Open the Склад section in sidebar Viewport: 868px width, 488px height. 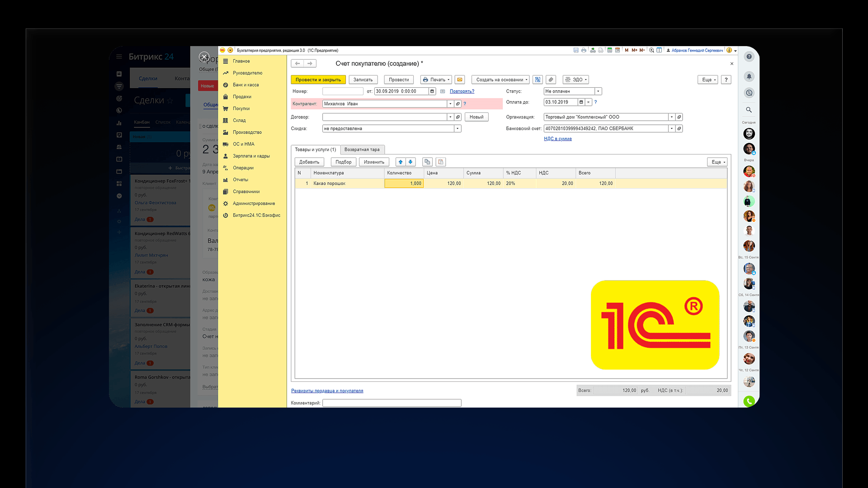pos(239,121)
